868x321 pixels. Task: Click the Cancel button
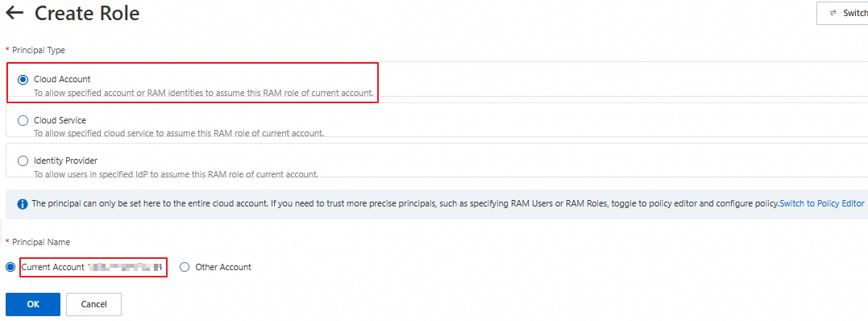[93, 304]
